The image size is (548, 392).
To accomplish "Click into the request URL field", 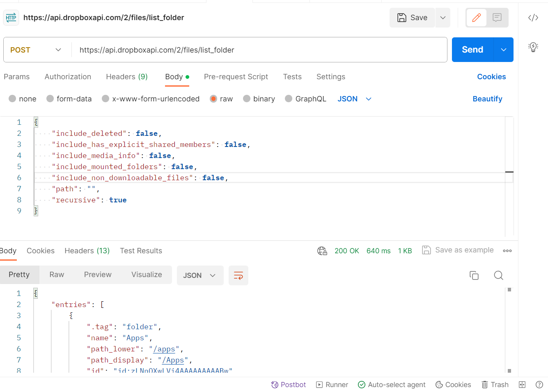I will tap(259, 50).
